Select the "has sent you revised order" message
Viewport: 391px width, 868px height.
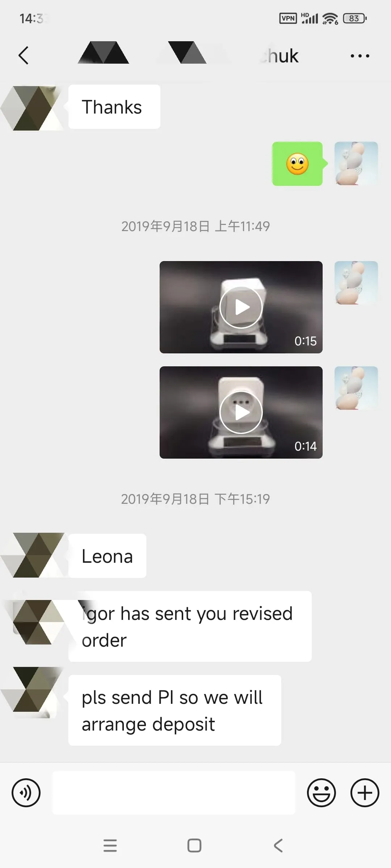coord(190,626)
